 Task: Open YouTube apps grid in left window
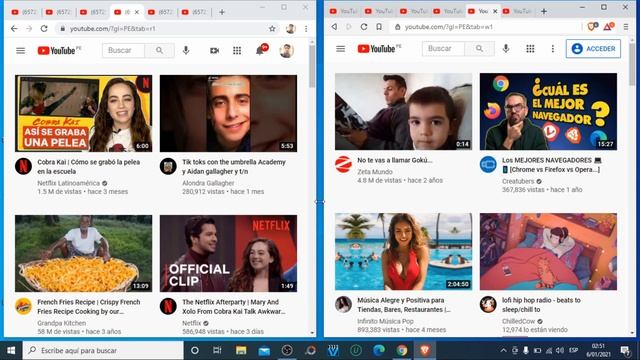click(237, 51)
